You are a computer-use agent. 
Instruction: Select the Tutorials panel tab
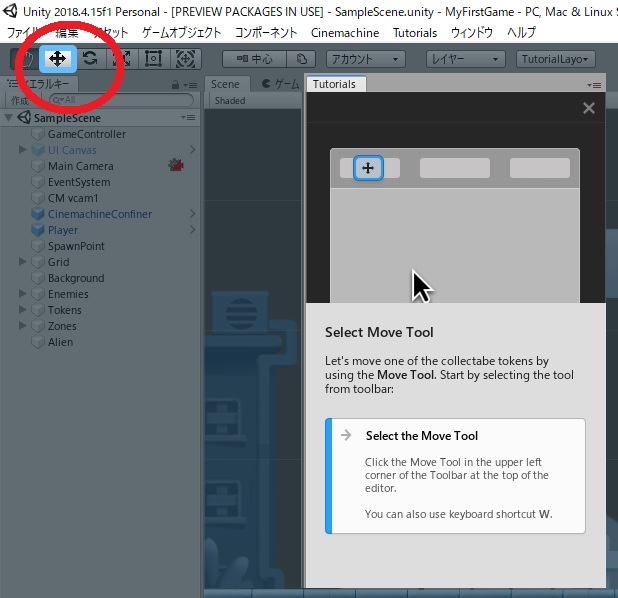tap(336, 84)
